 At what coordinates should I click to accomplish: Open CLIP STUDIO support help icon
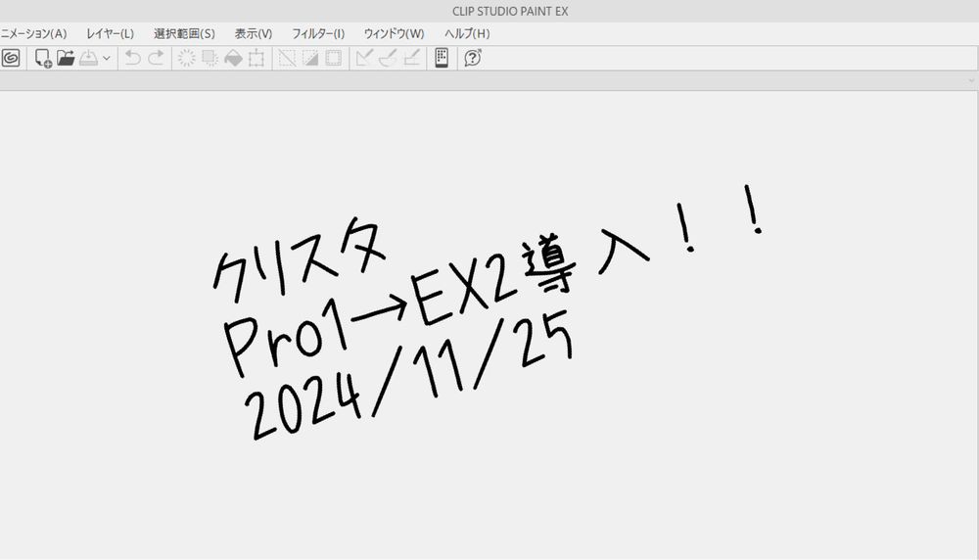tap(473, 58)
